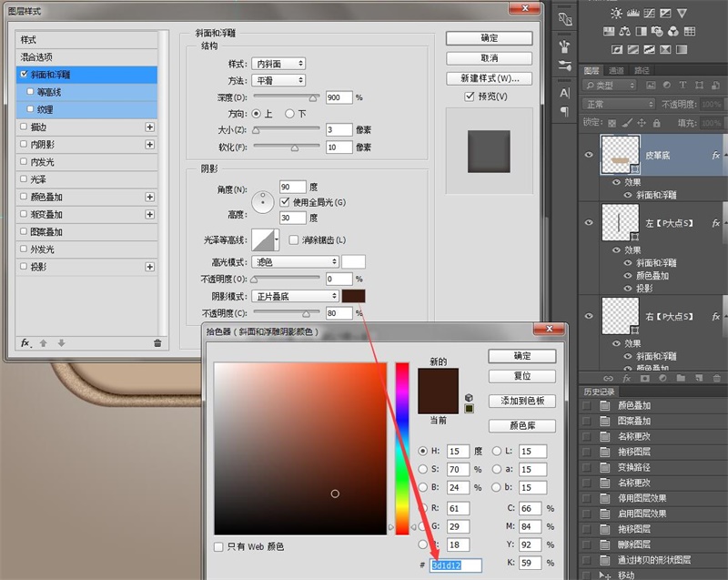Add a Selective Color adjustment layer
The width and height of the screenshot is (728, 580).
click(x=665, y=49)
